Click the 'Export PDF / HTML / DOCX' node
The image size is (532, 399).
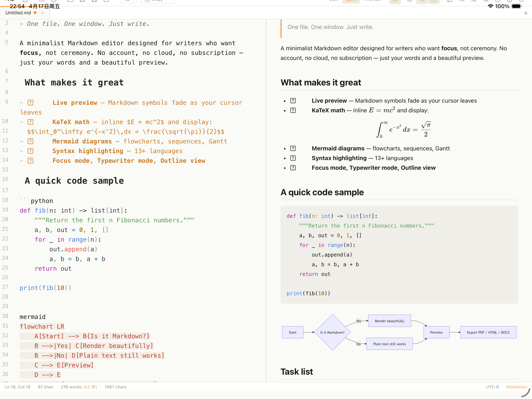pyautogui.click(x=488, y=332)
